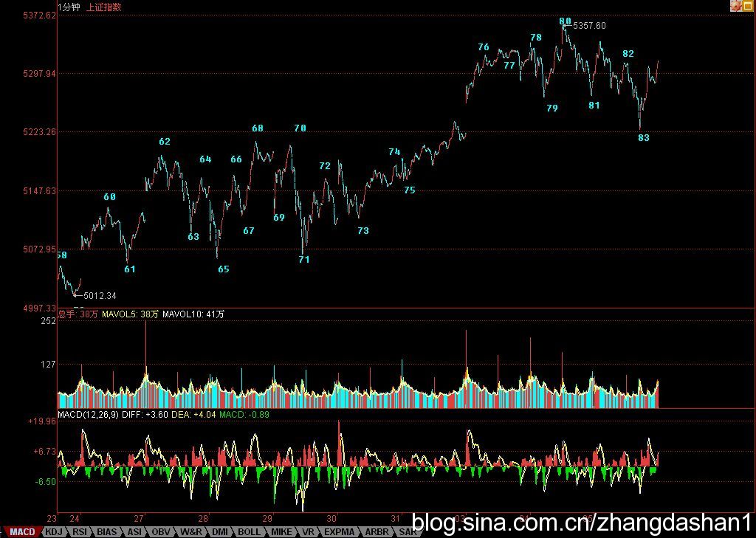Open the MIKE indicator tab

281,531
